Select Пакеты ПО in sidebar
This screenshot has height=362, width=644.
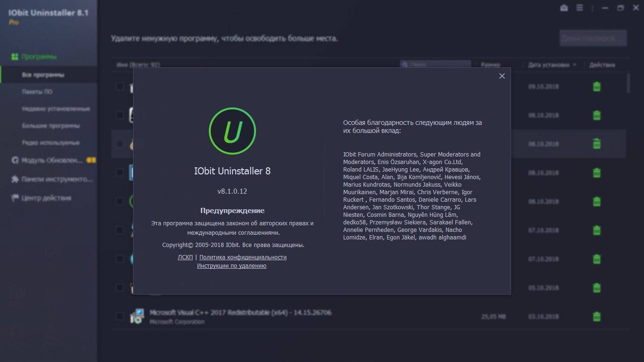pos(37,92)
